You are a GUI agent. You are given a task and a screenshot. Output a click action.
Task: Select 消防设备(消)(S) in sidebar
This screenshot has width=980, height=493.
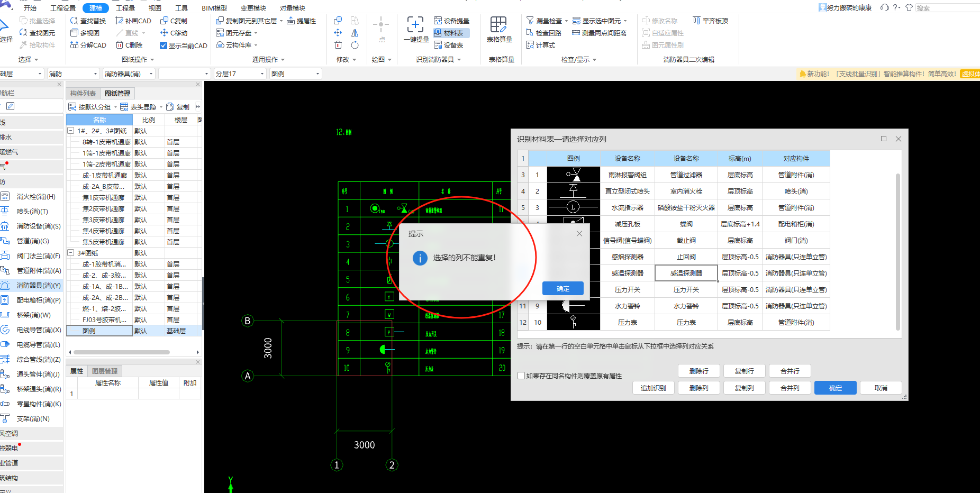click(x=31, y=226)
